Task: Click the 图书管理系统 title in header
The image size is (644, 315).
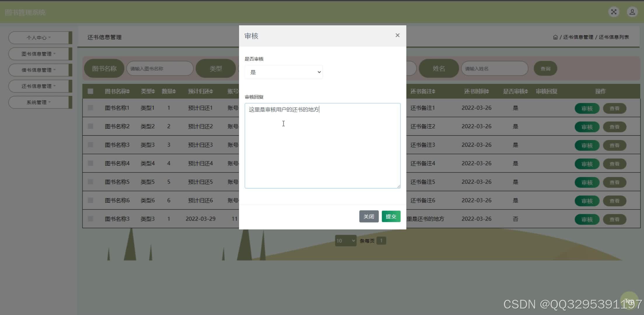Action: pyautogui.click(x=25, y=13)
